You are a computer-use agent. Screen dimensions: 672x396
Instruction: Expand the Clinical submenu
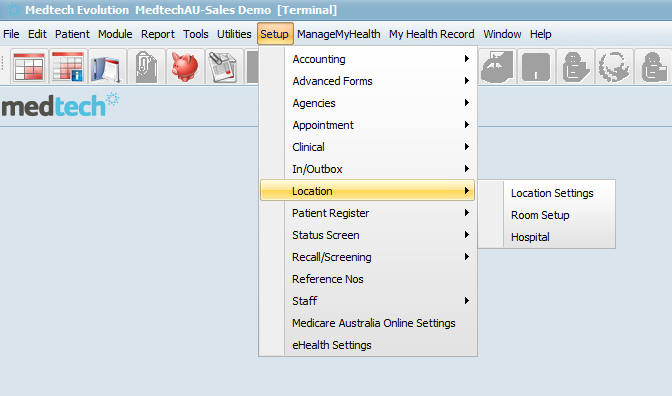point(369,147)
